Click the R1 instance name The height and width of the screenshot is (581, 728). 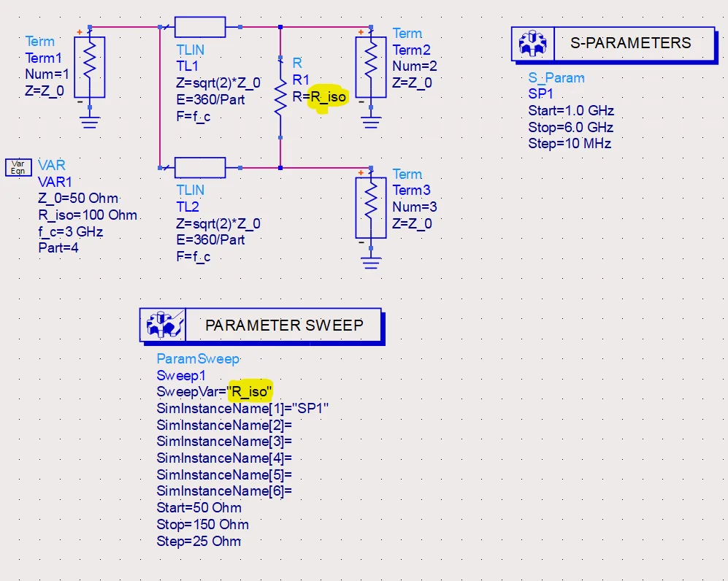[x=301, y=80]
